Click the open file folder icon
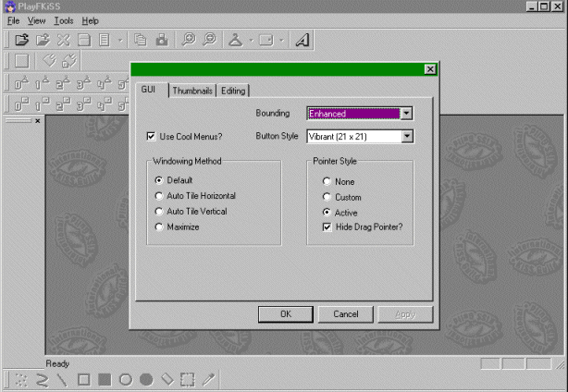The width and height of the screenshot is (568, 392). 21,40
